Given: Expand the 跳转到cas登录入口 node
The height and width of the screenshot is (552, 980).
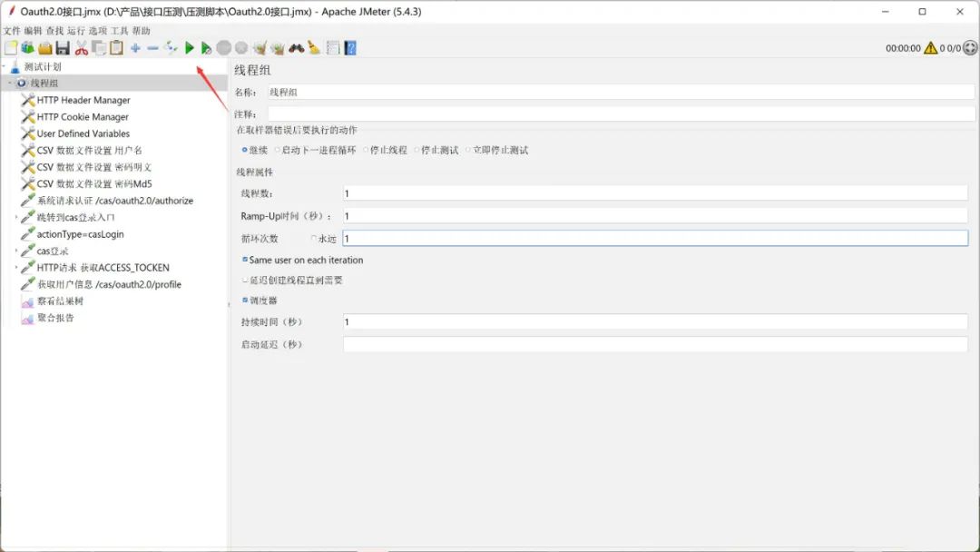Looking at the screenshot, I should 16,218.
